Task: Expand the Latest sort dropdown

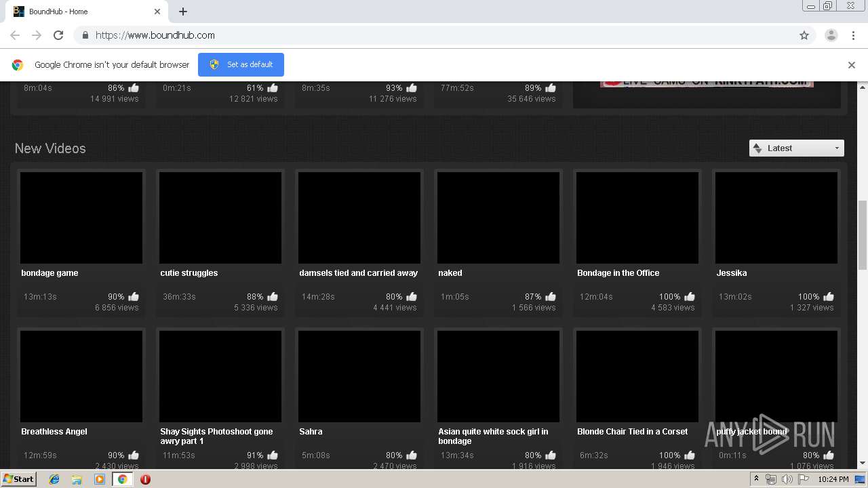Action: pos(797,148)
